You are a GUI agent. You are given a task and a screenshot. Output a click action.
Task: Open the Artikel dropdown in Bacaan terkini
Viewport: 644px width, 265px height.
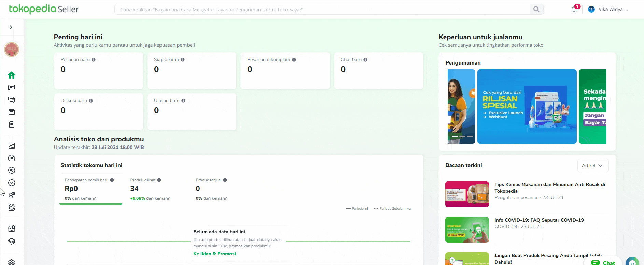click(x=593, y=166)
